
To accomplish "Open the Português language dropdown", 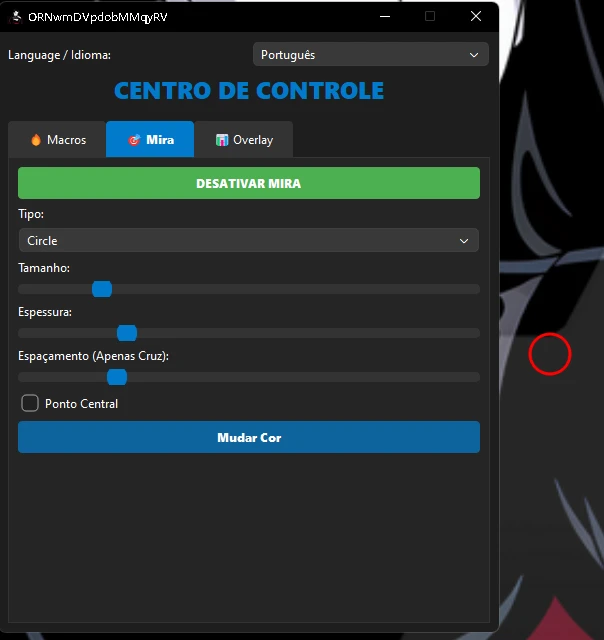I will click(x=371, y=54).
